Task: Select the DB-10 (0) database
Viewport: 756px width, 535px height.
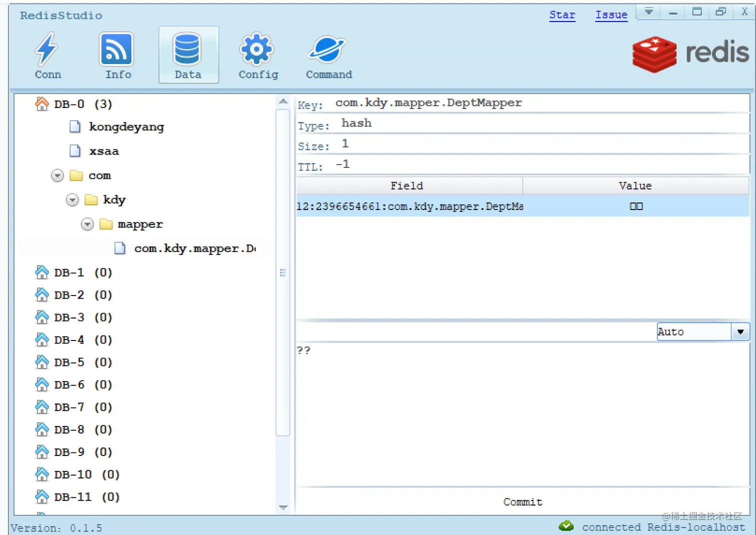Action: 87,474
